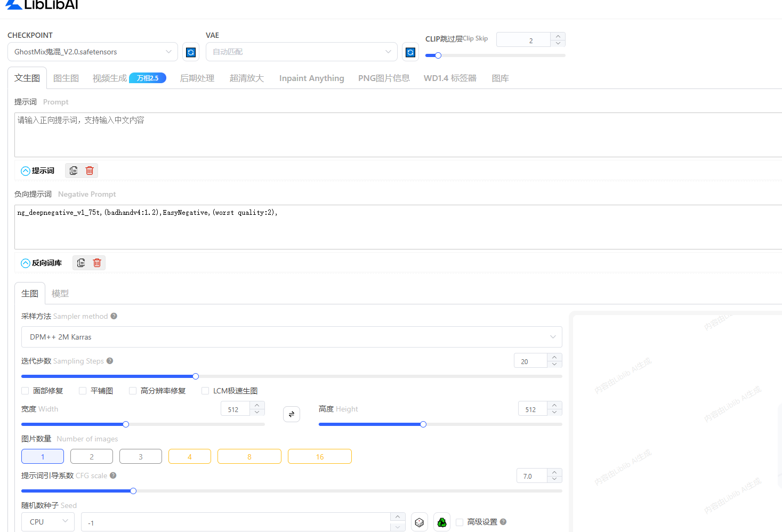This screenshot has height=532, width=782.
Task: Click the 迭代步数 Sampling Steps slider handle
Action: pyautogui.click(x=196, y=376)
